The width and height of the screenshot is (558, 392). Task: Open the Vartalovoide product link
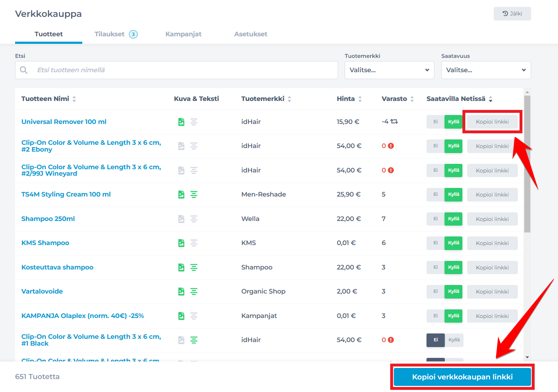pos(42,291)
